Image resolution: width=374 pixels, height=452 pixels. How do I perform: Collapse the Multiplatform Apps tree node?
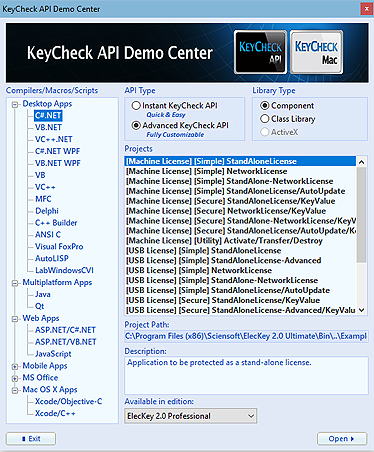15,283
